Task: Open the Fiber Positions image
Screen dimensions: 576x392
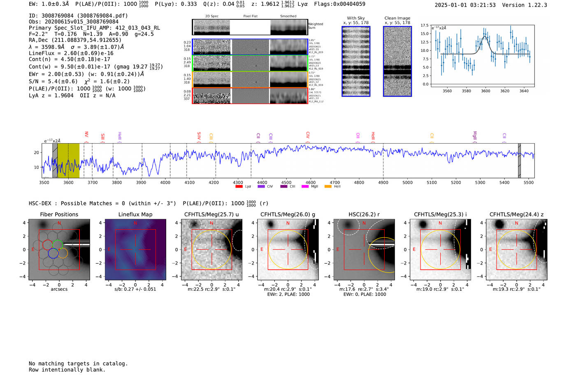Action: coord(59,250)
